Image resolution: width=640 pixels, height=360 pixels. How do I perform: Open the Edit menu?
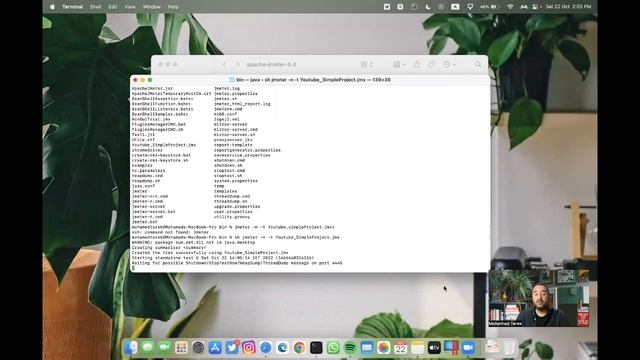(x=113, y=7)
